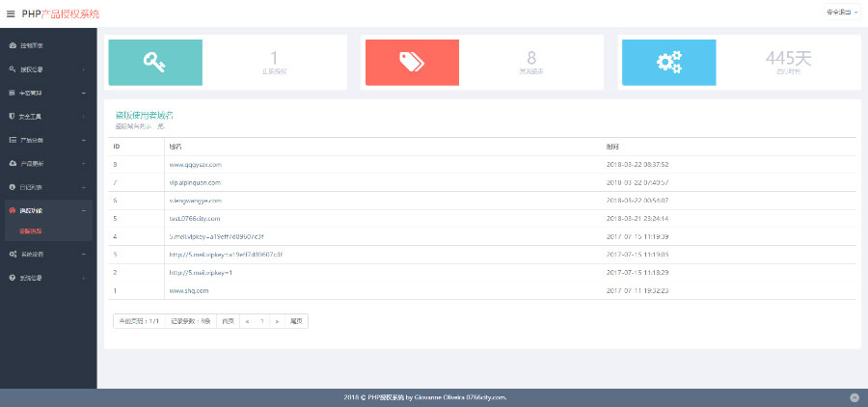
Task: Click the round icon in footer corner
Action: [x=854, y=397]
